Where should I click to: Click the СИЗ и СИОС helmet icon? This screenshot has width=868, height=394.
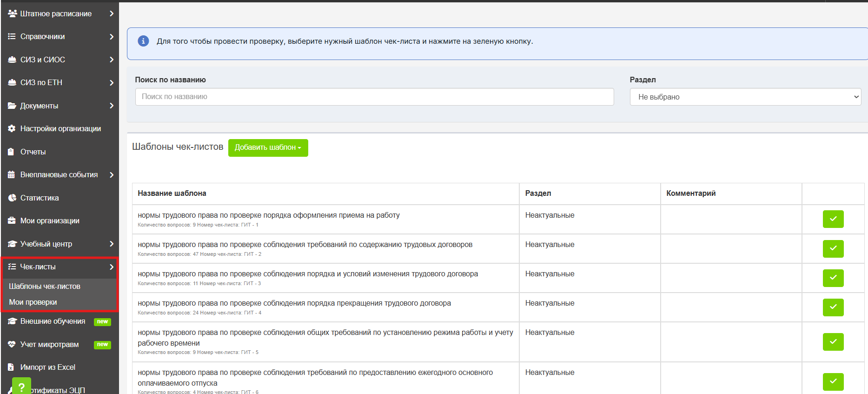click(x=12, y=60)
